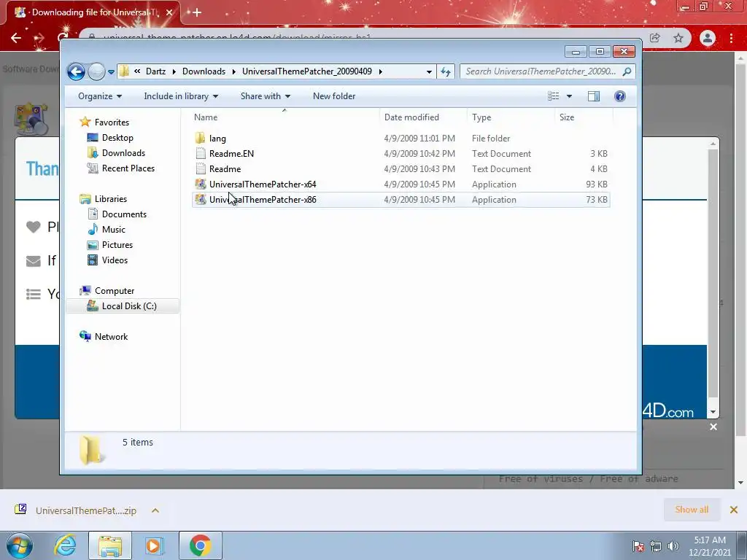Open Chrome profile avatar

pos(708,38)
